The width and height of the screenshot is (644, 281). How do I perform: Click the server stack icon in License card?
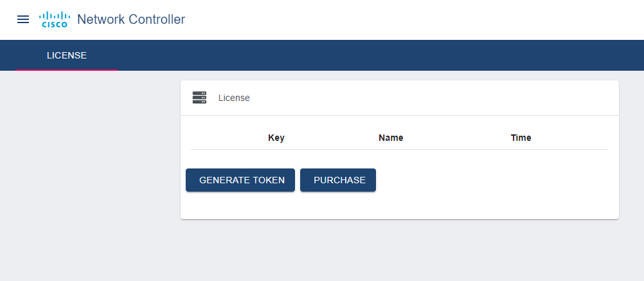[x=199, y=98]
